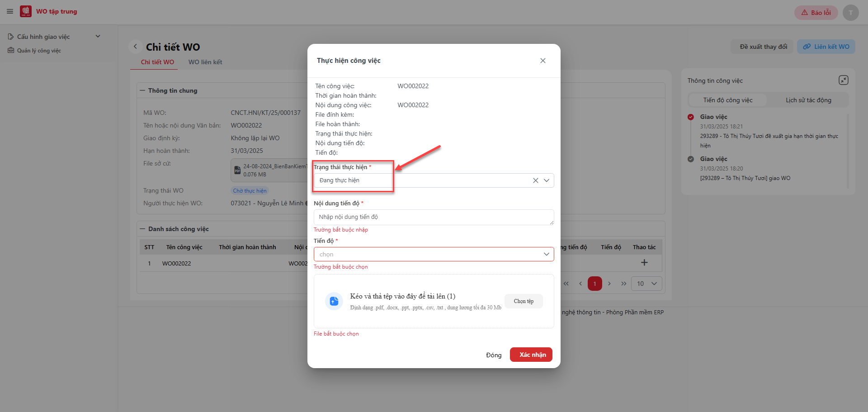Switch to the WO liên kết tab

tap(205, 62)
